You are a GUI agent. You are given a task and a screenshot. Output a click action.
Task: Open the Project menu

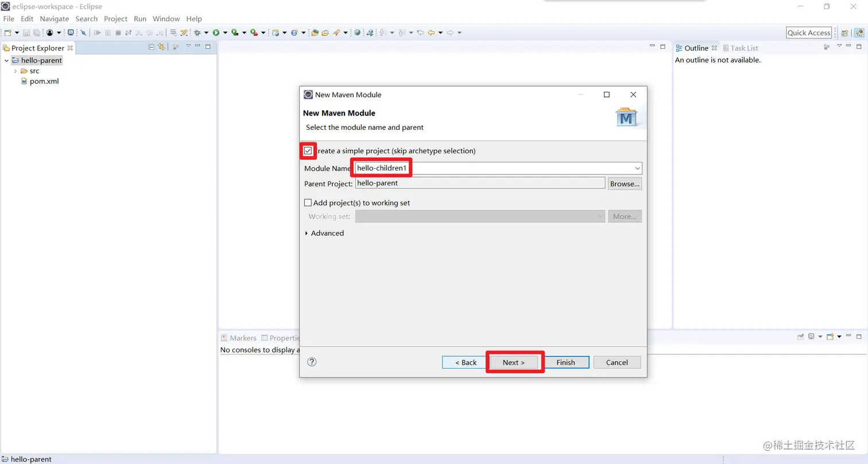coord(115,19)
